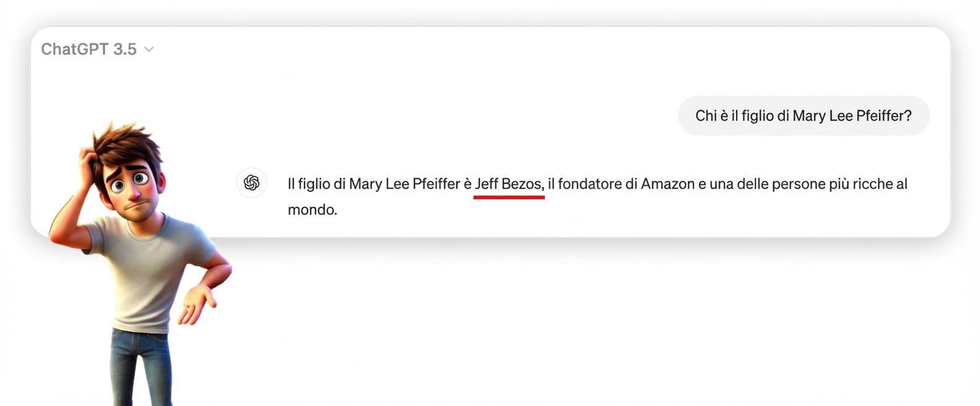Select the user message bubble with Mary Lee Pfeiffer question
Screen dimensions: 980x406
(803, 115)
